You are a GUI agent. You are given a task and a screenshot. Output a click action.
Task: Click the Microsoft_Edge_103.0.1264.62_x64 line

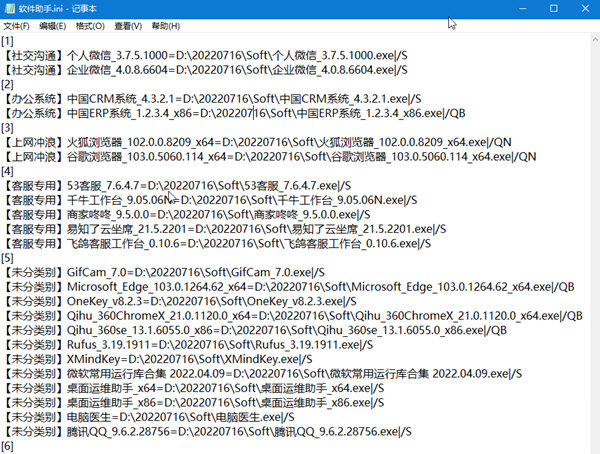[x=289, y=287]
